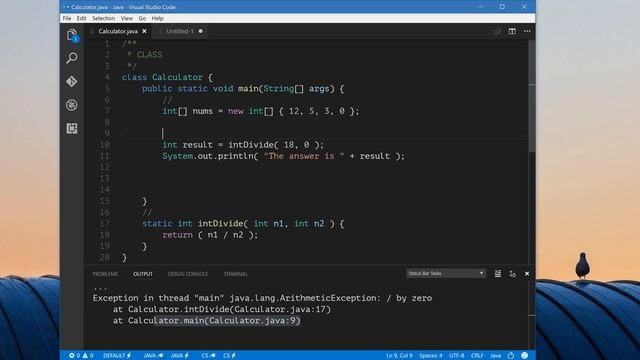Open the Explorer view in activity bar

tap(72, 35)
